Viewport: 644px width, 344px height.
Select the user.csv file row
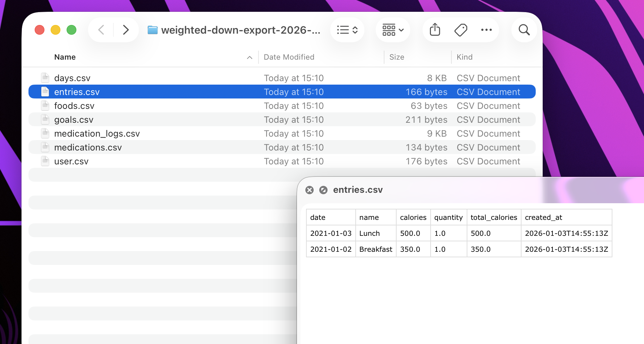(x=71, y=161)
